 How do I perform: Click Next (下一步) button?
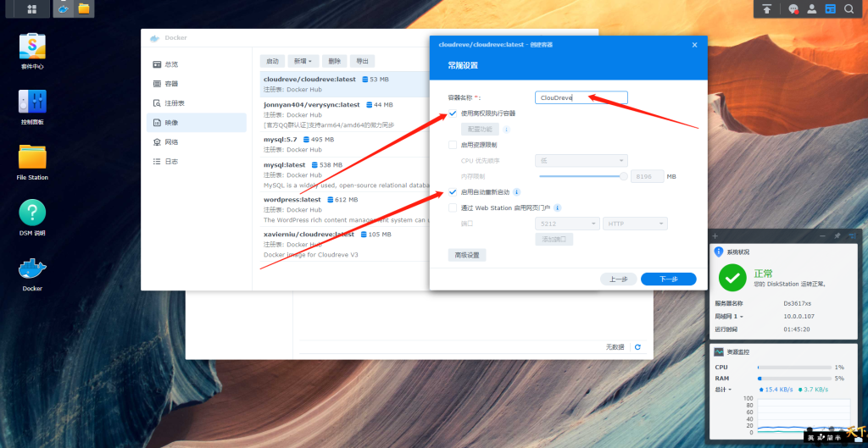tap(669, 279)
